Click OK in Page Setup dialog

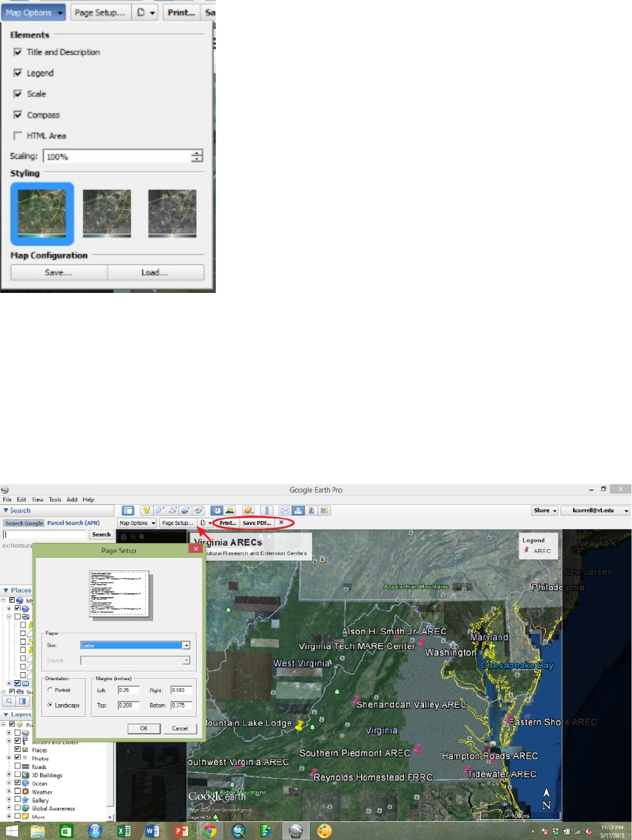[x=145, y=728]
